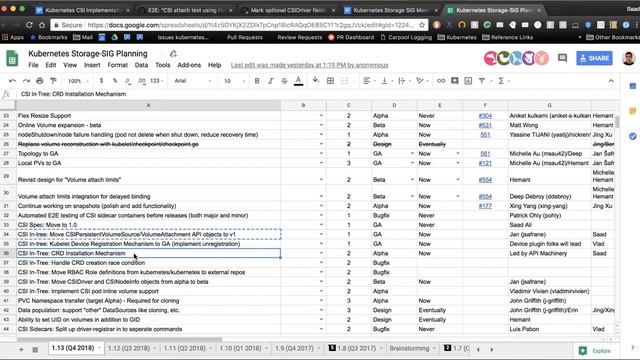Open the Borders tool
This screenshot has width=640, height=360.
(330, 81)
